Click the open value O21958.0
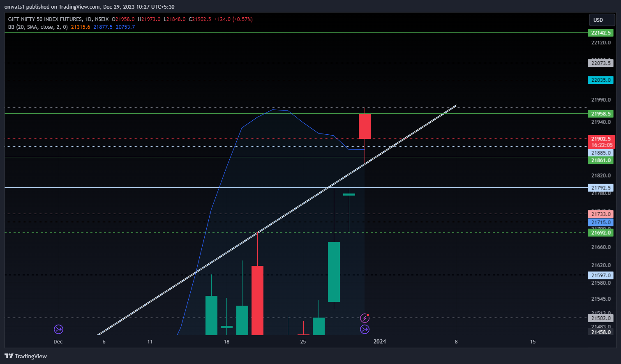 (x=123, y=19)
